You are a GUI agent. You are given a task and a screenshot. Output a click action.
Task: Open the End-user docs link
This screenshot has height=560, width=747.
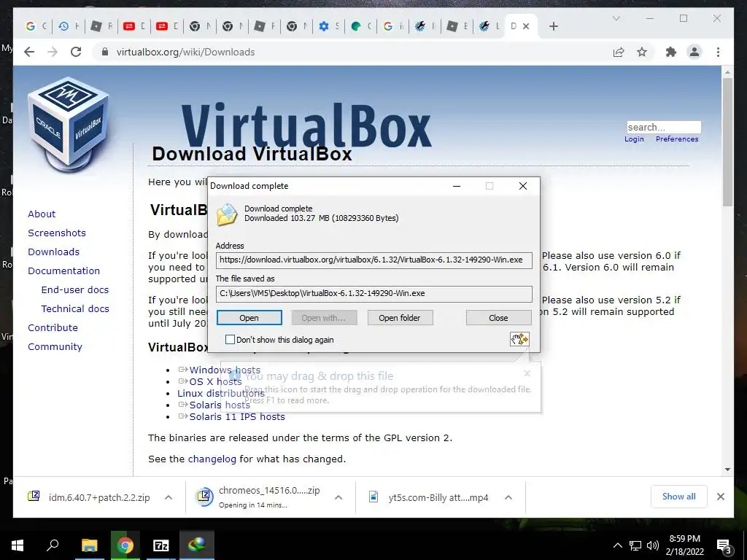coord(75,290)
